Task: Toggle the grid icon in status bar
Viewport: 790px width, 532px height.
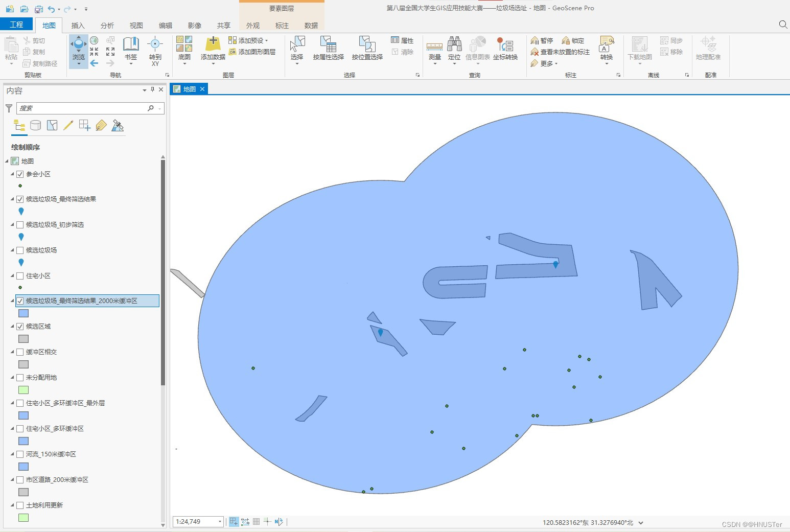Action: coord(256,521)
